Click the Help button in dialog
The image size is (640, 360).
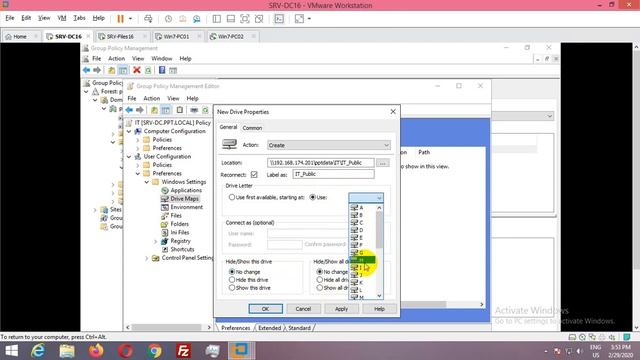(x=379, y=309)
